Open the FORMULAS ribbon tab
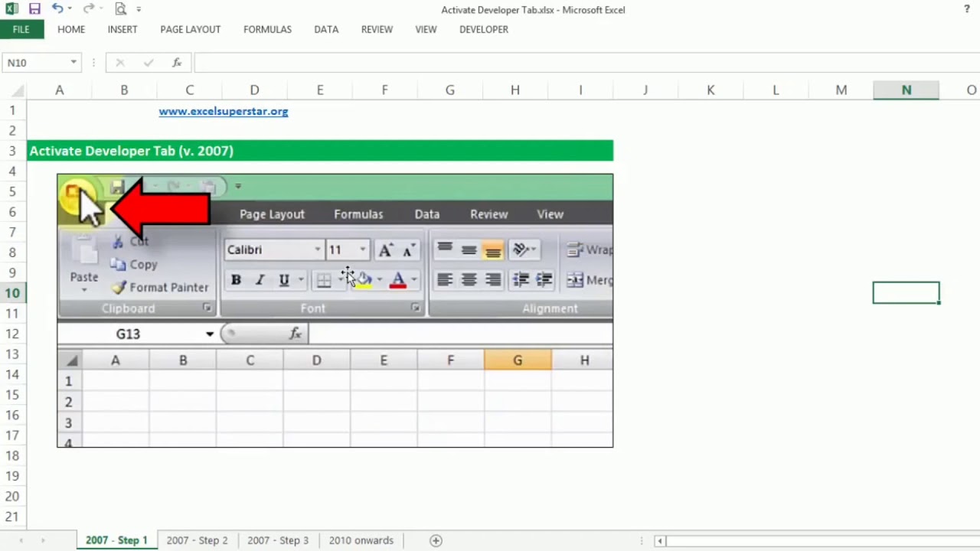 [x=267, y=29]
